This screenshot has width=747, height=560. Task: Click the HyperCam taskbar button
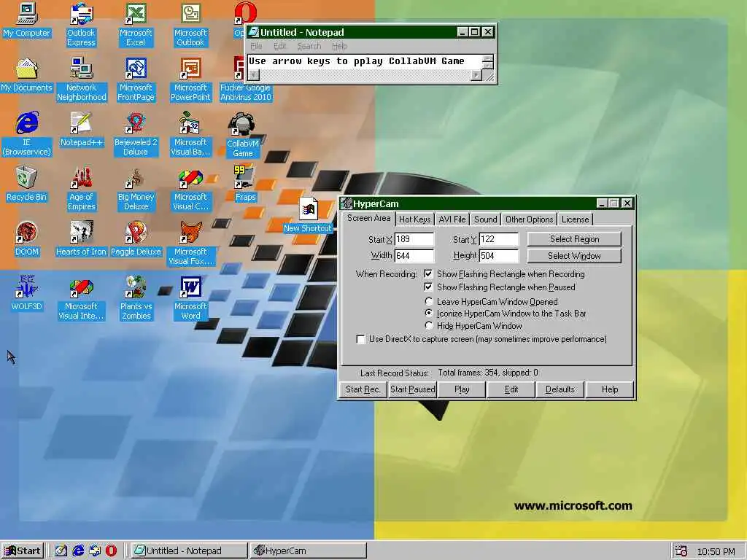(x=309, y=551)
